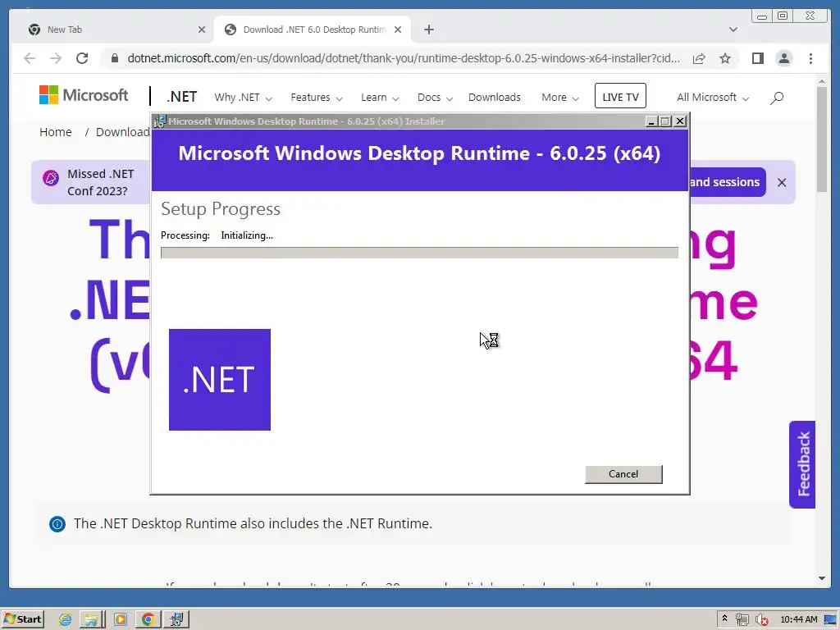Expand the All Microsoft menu
840x630 pixels.
[713, 98]
